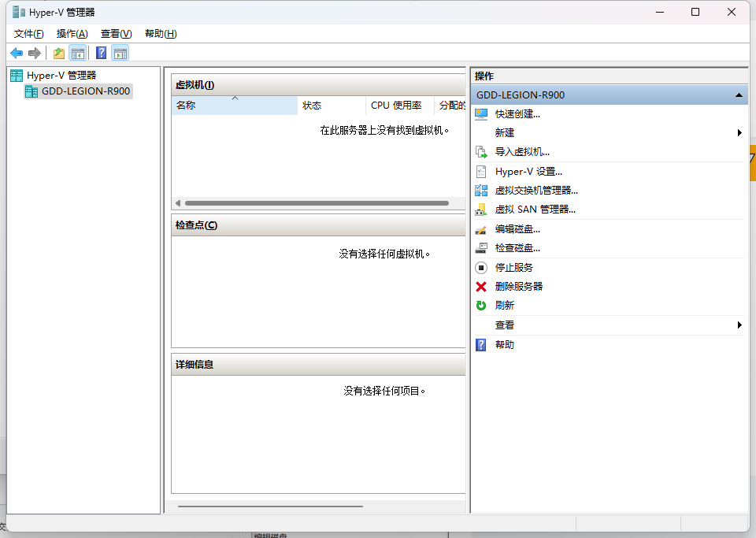Click 检查磁盘... action
This screenshot has width=756, height=538.
point(517,248)
